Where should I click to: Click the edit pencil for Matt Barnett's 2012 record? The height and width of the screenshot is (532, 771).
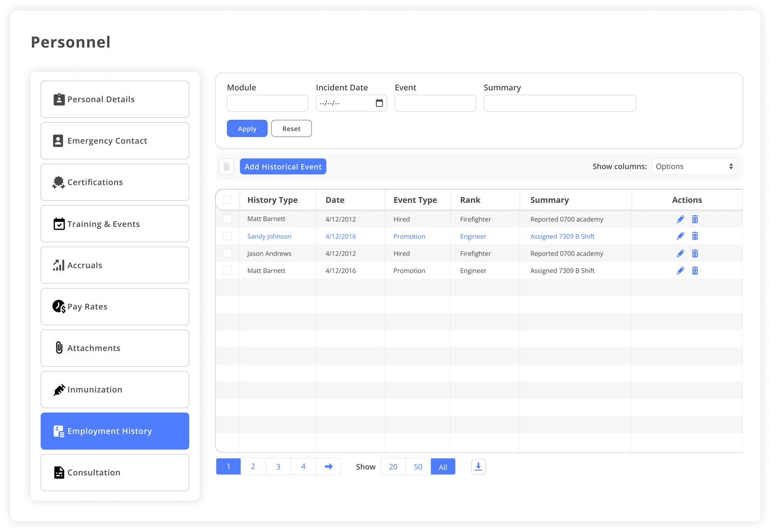680,219
